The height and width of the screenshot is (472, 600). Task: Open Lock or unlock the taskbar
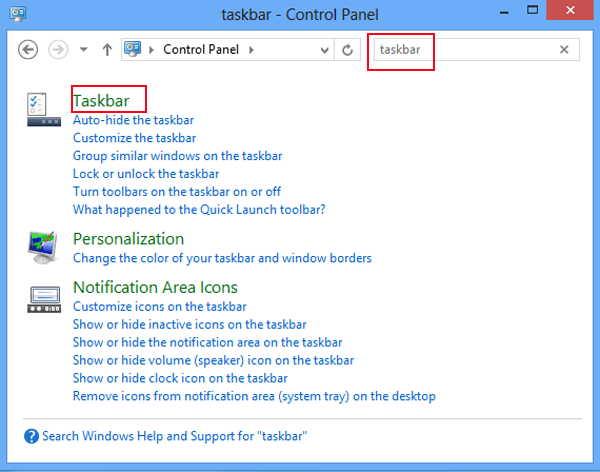[x=146, y=174]
